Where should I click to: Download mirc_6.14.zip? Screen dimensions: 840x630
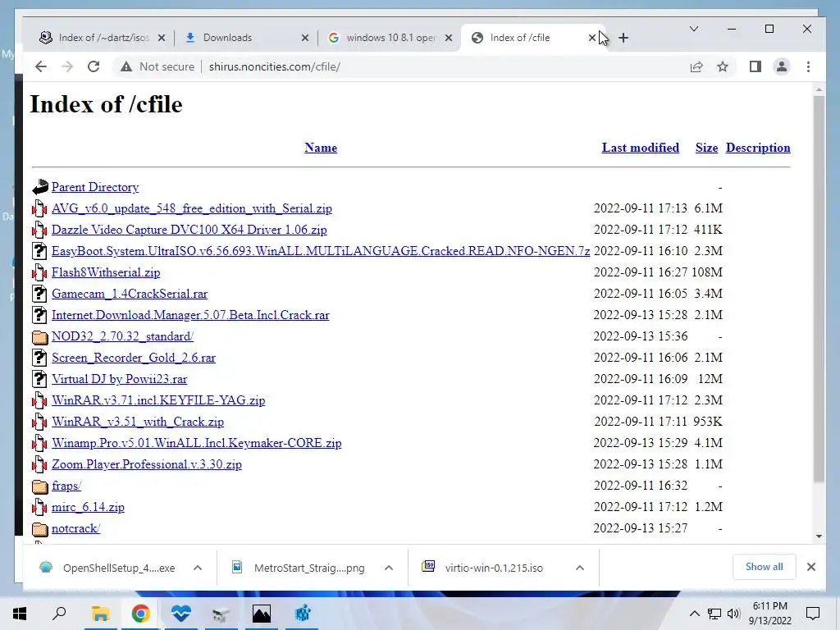point(89,507)
